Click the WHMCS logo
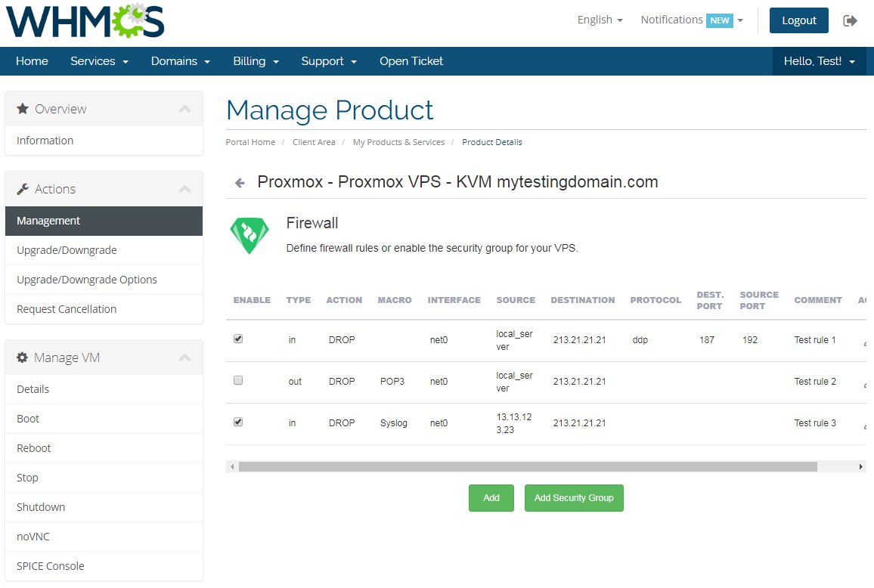This screenshot has width=874, height=588. tap(85, 21)
